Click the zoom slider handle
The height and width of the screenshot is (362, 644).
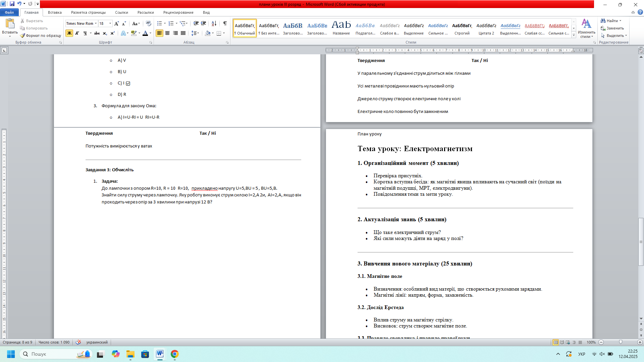coord(621,342)
